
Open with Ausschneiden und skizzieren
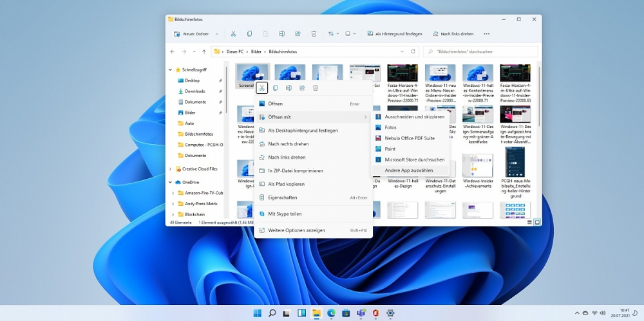pos(410,117)
